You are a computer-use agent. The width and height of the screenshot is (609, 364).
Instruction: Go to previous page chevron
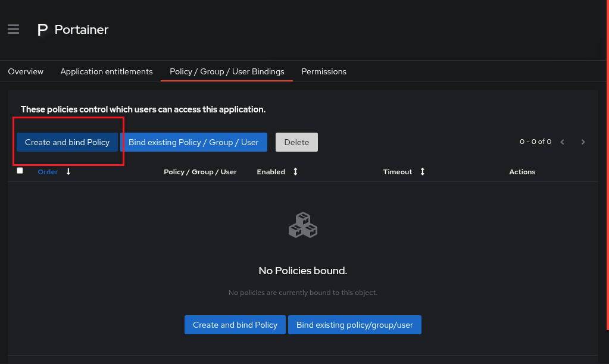pos(562,142)
